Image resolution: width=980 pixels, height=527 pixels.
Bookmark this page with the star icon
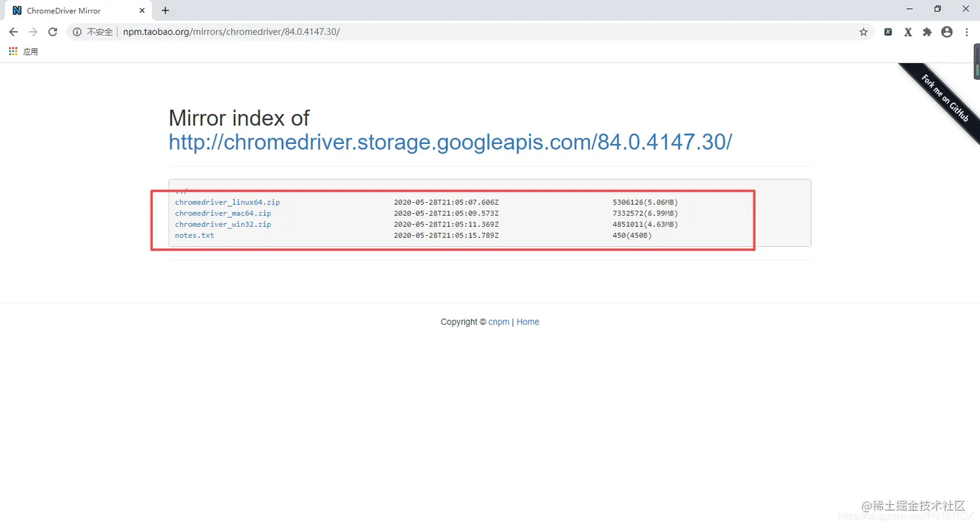click(863, 32)
